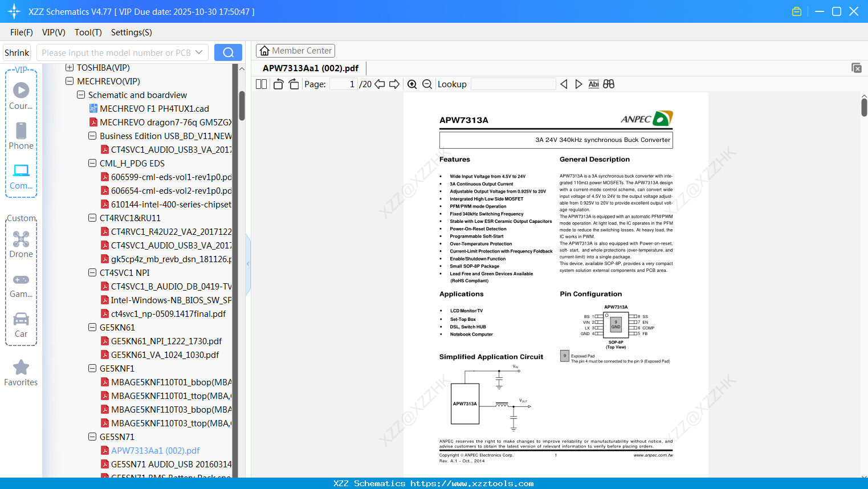Open the Settings(S) menu

132,32
